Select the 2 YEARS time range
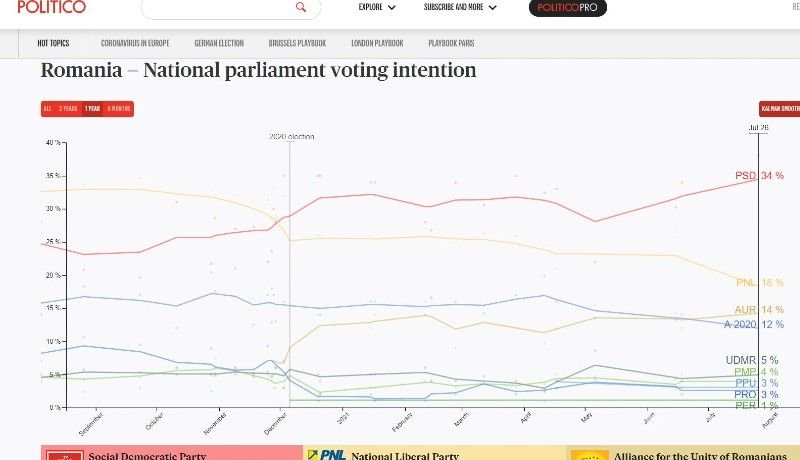The width and height of the screenshot is (800, 460). pos(67,109)
